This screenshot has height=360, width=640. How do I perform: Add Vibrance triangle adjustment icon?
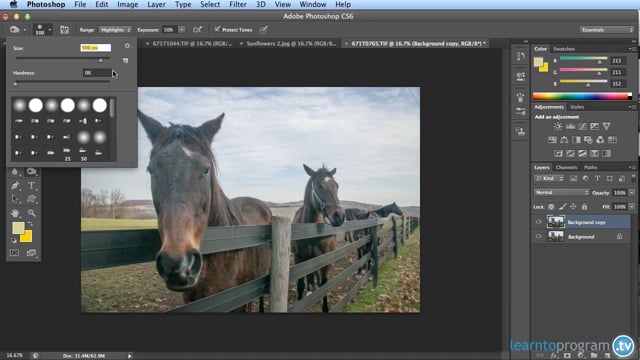click(x=607, y=127)
